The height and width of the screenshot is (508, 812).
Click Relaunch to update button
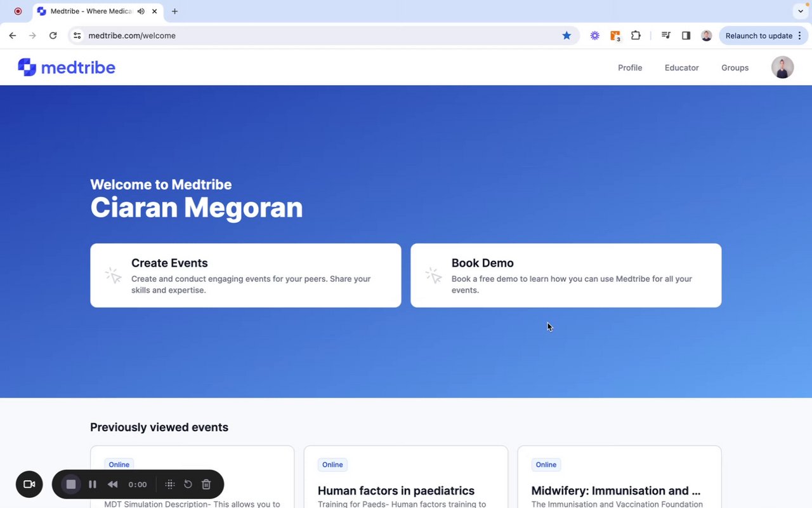(759, 36)
